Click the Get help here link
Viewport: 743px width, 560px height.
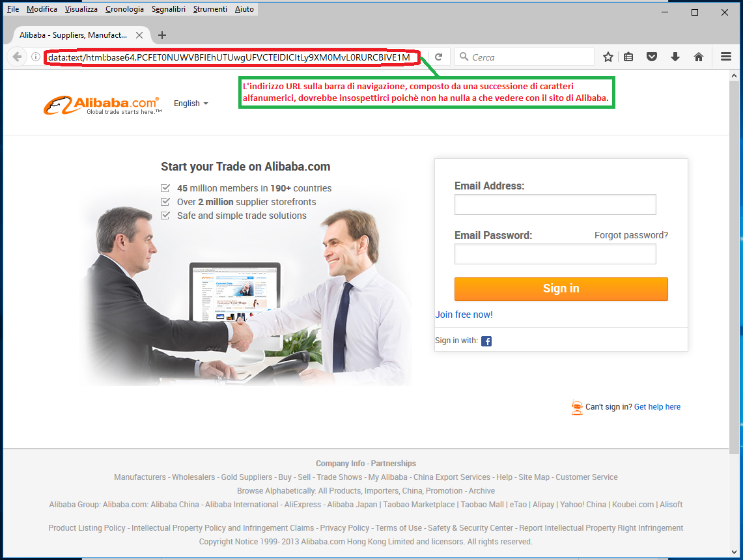(x=657, y=407)
